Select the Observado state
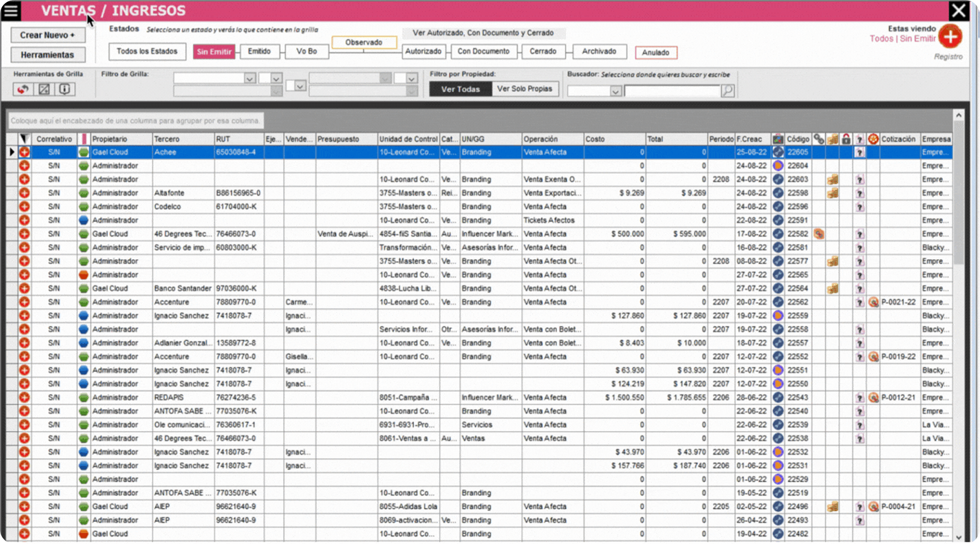 click(x=364, y=42)
